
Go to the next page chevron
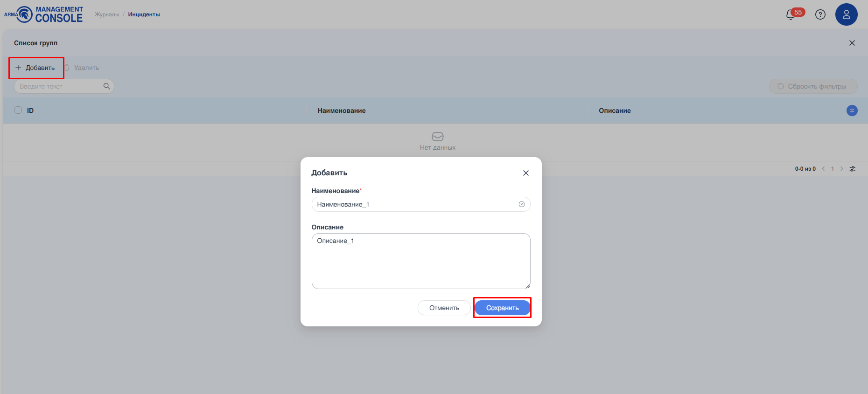coord(842,169)
